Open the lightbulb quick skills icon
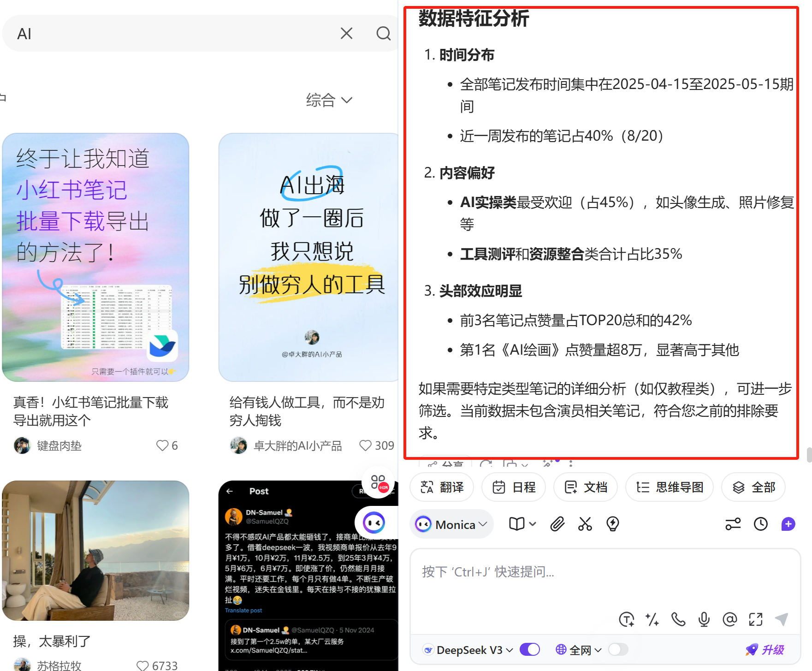The height and width of the screenshot is (671, 812). pyautogui.click(x=613, y=524)
